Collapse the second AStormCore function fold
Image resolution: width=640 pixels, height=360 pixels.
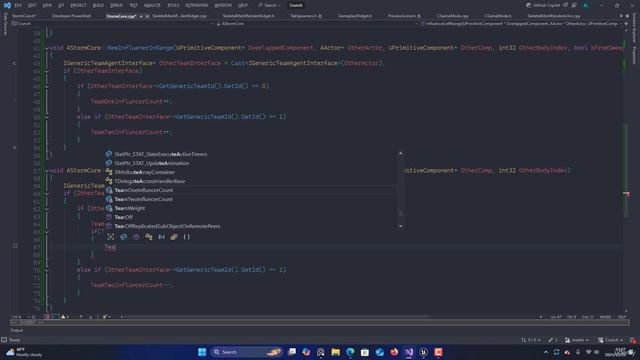tap(47, 171)
